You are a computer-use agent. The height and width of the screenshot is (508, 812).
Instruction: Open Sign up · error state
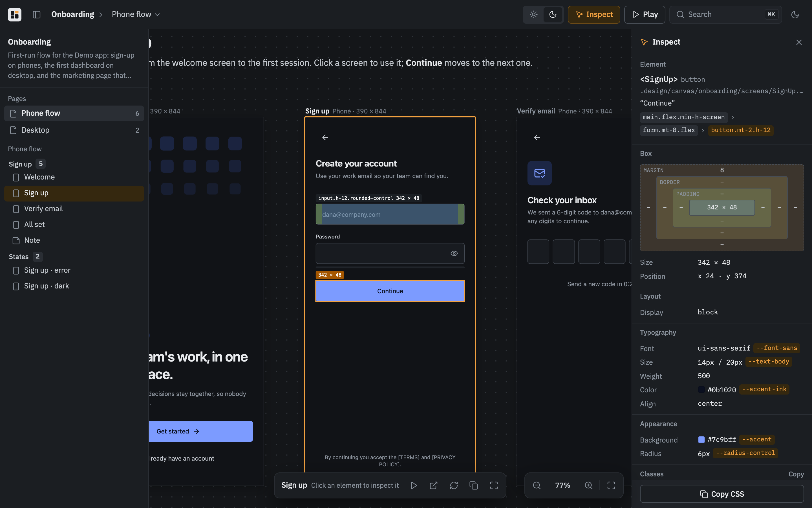(74, 270)
